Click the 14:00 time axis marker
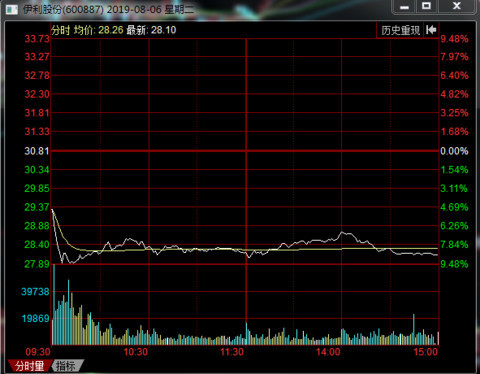This screenshot has height=374, width=480. click(328, 352)
